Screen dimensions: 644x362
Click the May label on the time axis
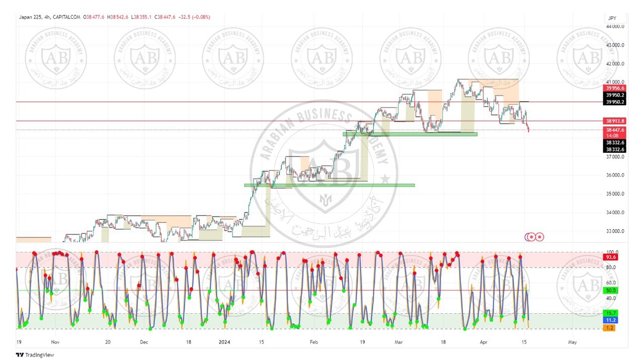pyautogui.click(x=572, y=342)
